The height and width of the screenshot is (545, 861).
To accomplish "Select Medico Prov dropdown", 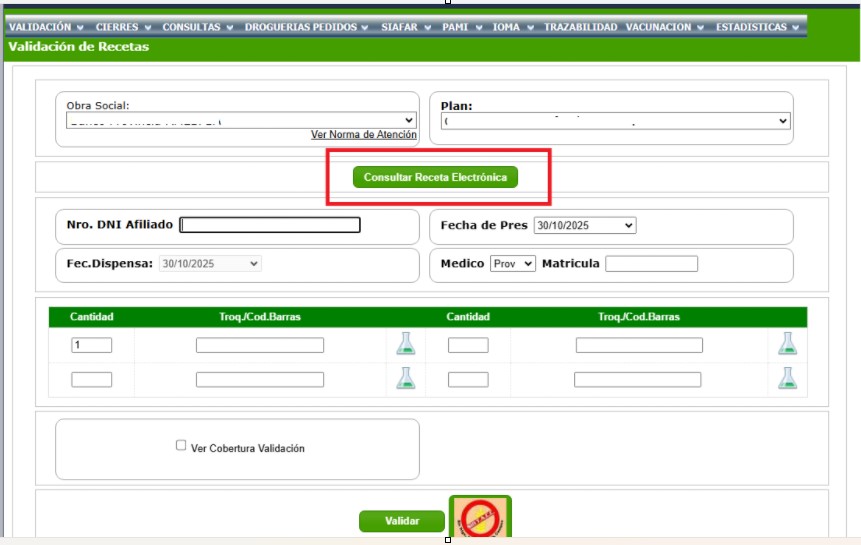I will pyautogui.click(x=513, y=263).
